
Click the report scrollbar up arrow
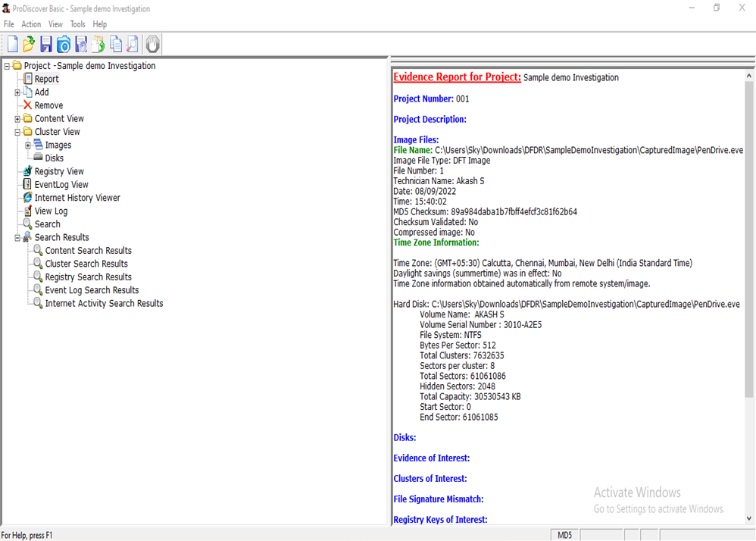(748, 76)
